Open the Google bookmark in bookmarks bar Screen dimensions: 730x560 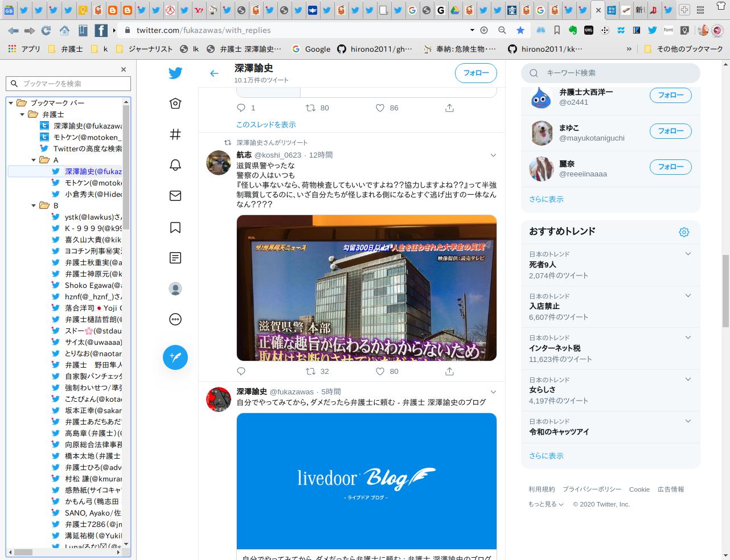tap(311, 49)
